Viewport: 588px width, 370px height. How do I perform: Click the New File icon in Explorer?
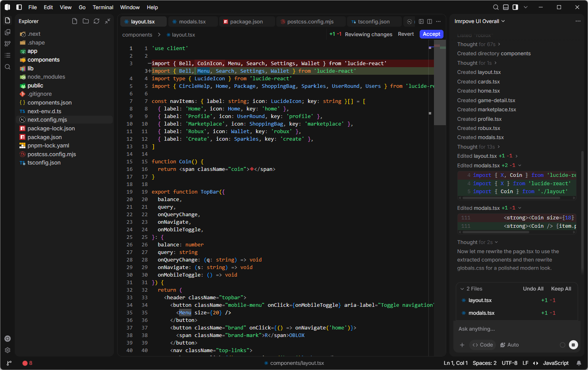[75, 21]
